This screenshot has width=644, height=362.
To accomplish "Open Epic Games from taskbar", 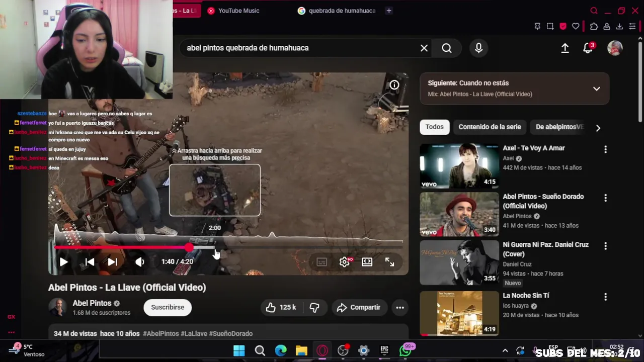I will 384,350.
